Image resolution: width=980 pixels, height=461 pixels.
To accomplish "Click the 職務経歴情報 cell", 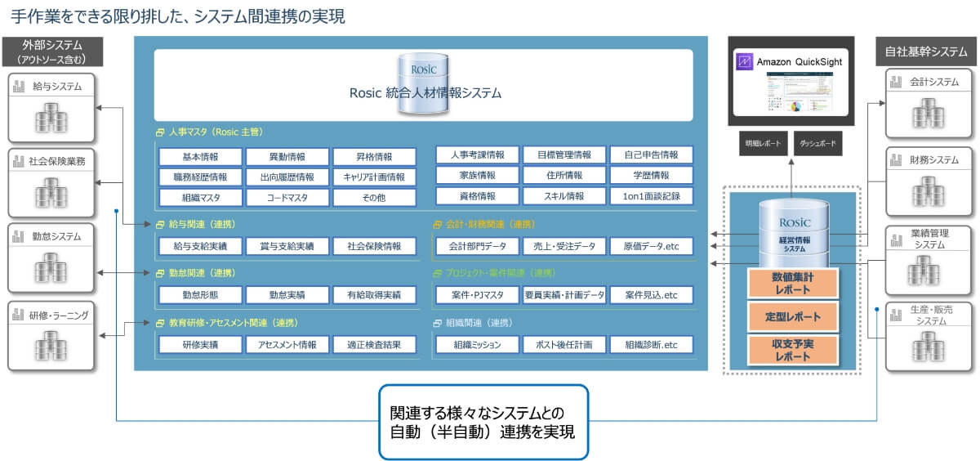I will tap(199, 177).
